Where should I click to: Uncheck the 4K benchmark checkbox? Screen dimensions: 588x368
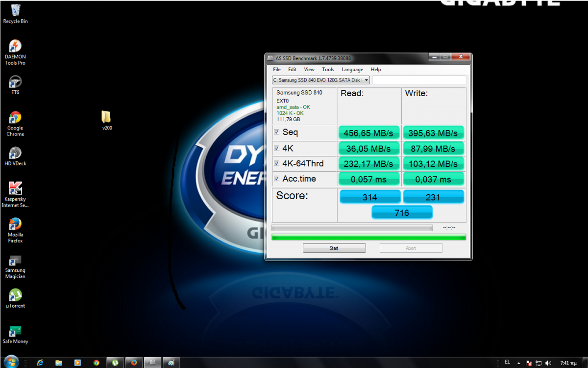pos(277,148)
